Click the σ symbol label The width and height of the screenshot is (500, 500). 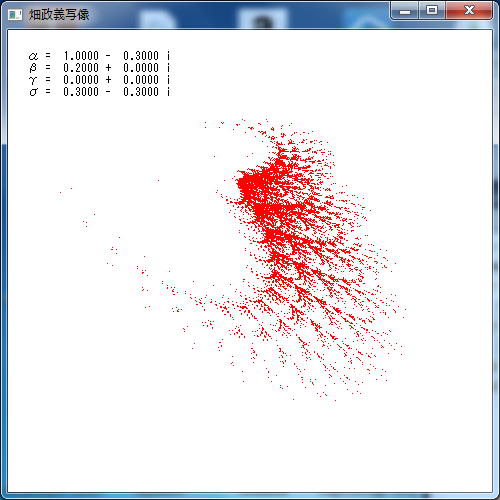pyautogui.click(x=33, y=92)
